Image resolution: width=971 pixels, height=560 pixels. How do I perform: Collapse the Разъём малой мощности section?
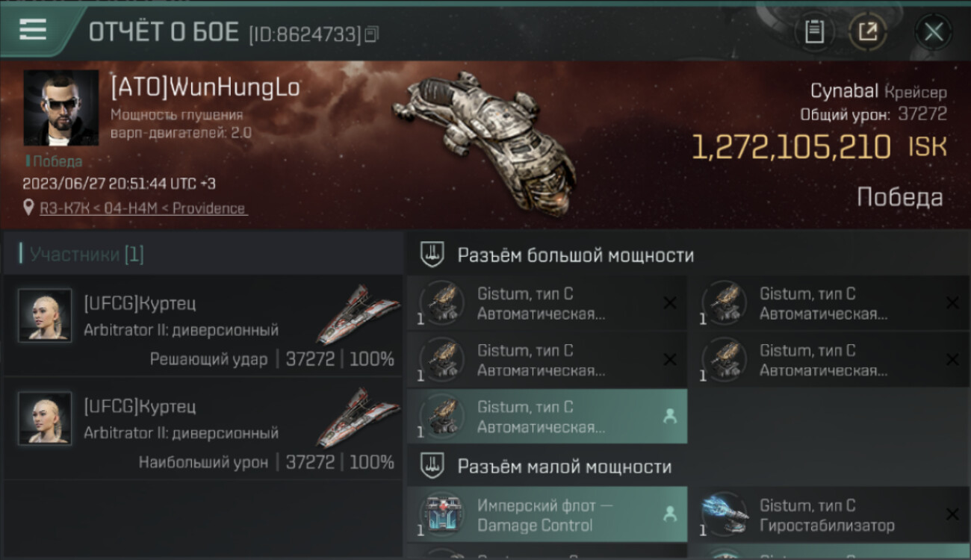688,467
